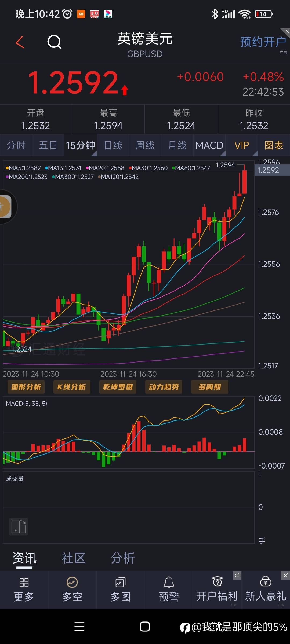Tap the battery 14 indicator
This screenshot has width=290, height=644.
[x=264, y=14]
